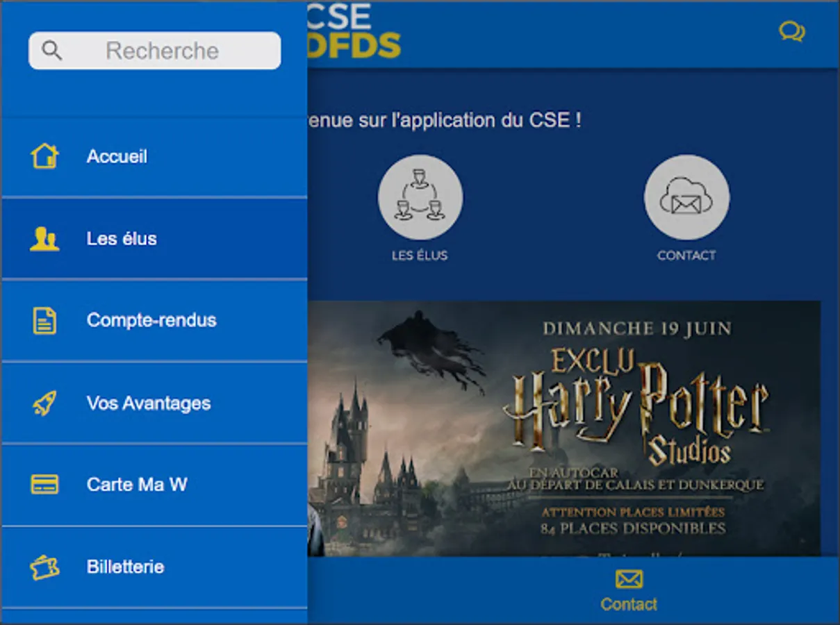Click the bottom bar Contact label
This screenshot has height=625, width=840.
[629, 604]
